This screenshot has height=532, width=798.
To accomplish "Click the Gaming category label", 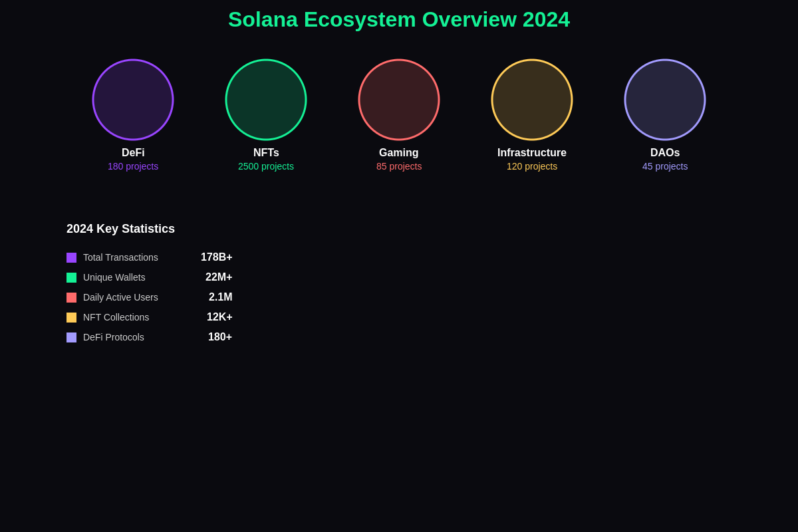I will click(x=399, y=153).
